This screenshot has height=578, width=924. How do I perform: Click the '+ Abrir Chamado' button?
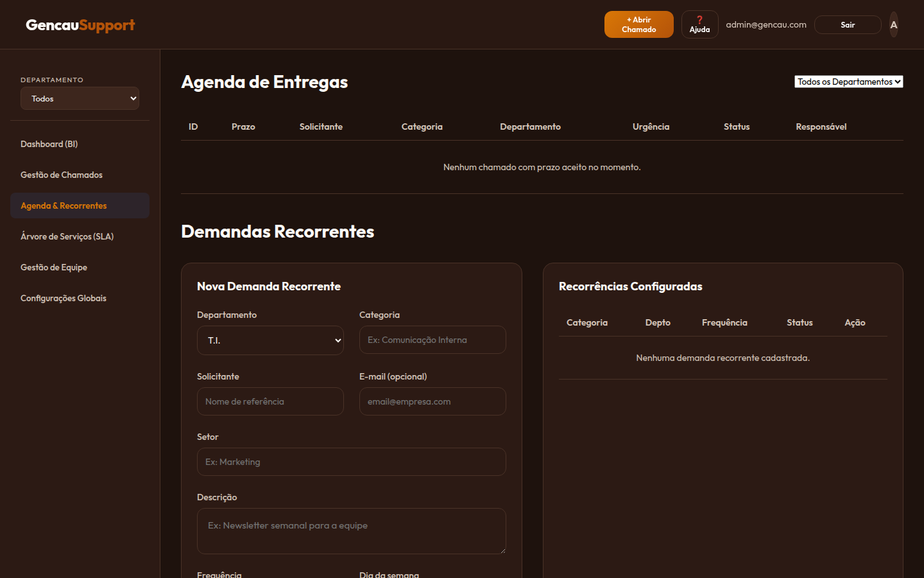(x=639, y=24)
